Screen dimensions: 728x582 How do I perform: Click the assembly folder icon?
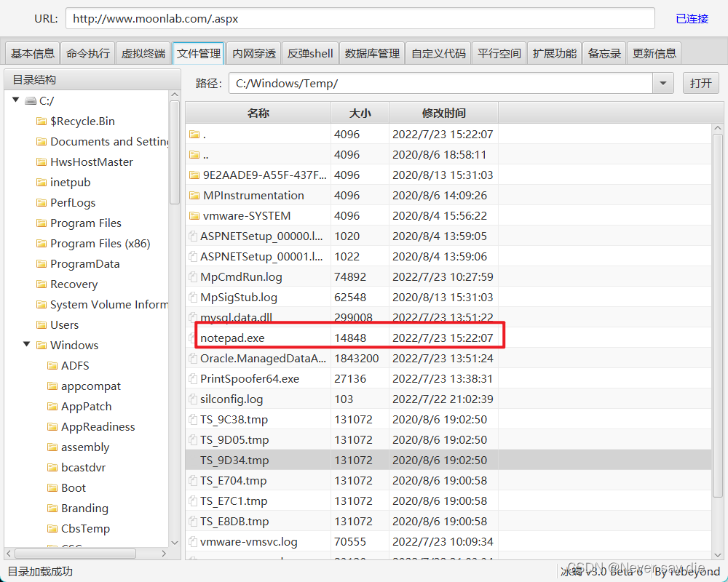point(52,447)
